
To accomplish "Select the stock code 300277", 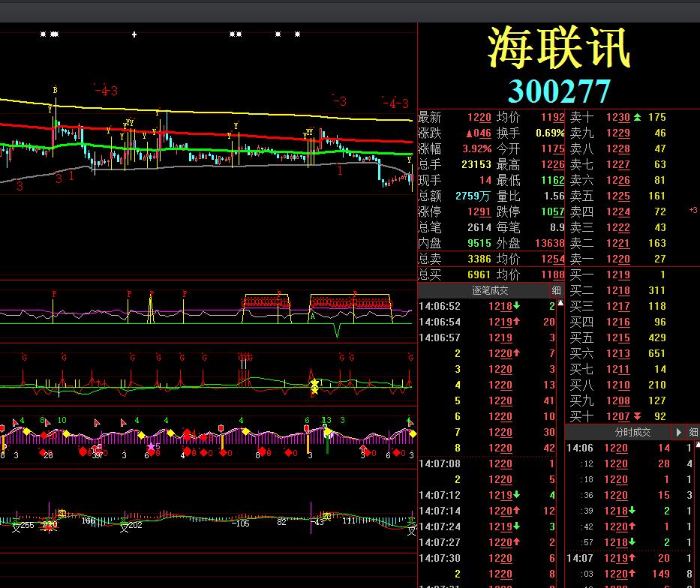I will point(560,91).
